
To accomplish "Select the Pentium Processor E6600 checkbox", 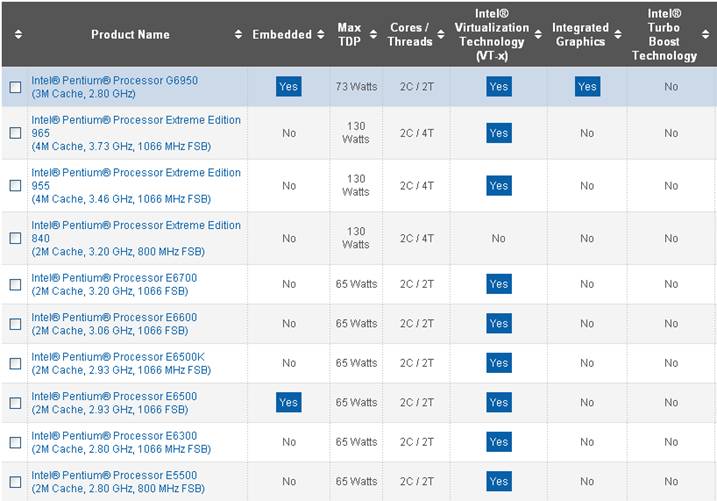I will click(x=15, y=324).
